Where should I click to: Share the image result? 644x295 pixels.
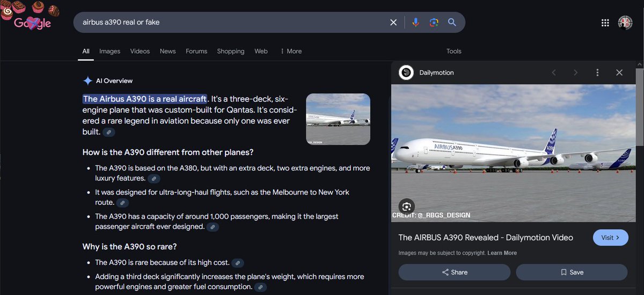coord(454,272)
